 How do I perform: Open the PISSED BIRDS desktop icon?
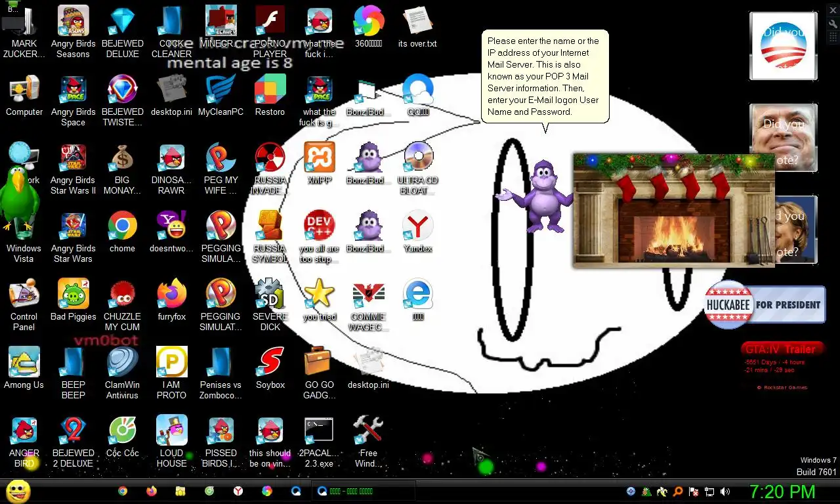[x=221, y=441]
